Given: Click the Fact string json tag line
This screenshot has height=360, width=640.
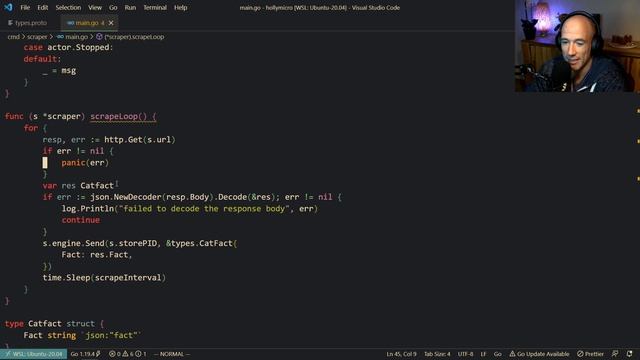Looking at the screenshot, I should (82, 335).
